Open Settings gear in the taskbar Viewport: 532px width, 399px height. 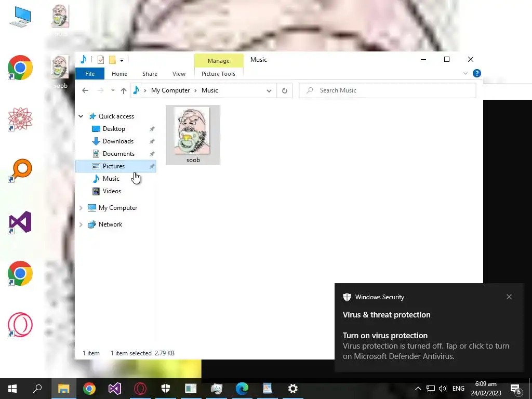(x=293, y=389)
